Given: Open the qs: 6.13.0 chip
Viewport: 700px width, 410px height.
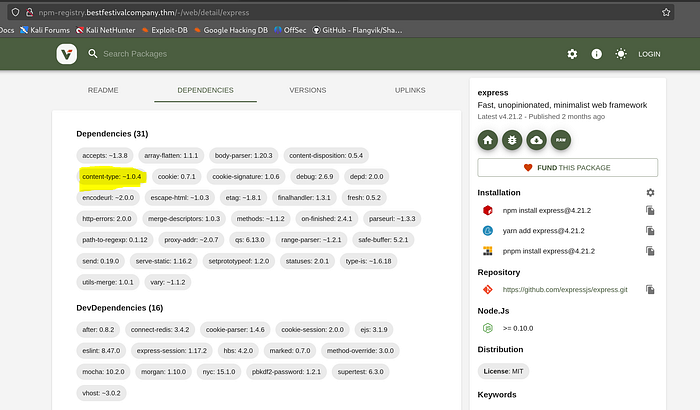Looking at the screenshot, I should point(250,240).
